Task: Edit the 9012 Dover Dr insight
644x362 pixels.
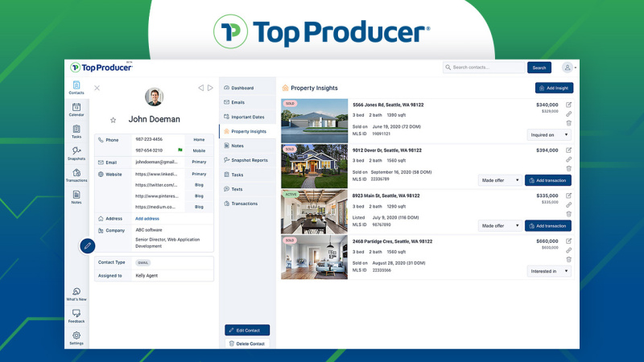Action: click(x=569, y=150)
